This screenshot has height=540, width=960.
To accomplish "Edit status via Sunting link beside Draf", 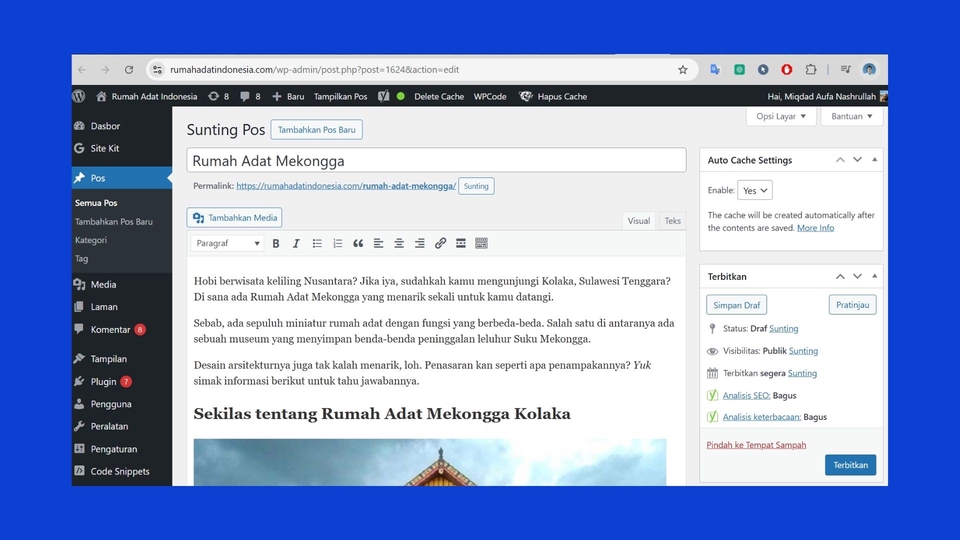I will point(784,329).
